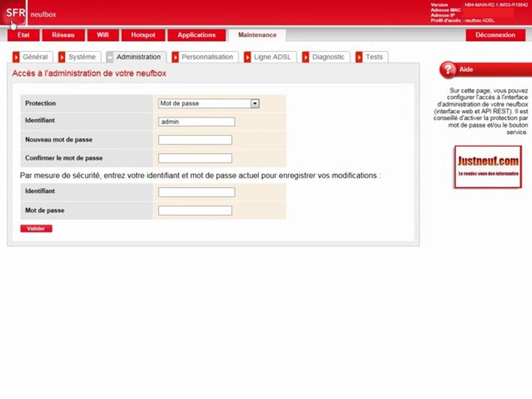This screenshot has height=399, width=532.
Task: Open the Applications main tab
Action: click(x=196, y=35)
